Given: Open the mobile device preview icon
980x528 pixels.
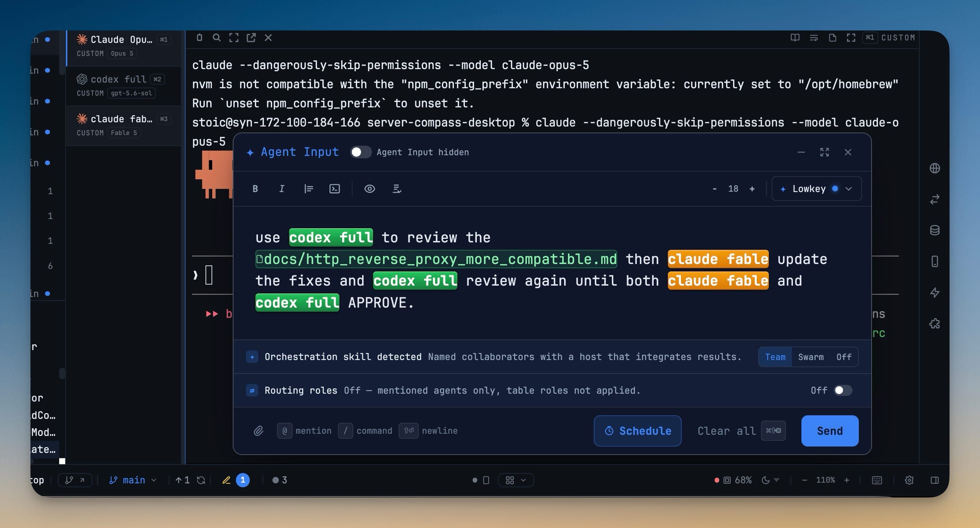Looking at the screenshot, I should click(x=934, y=261).
